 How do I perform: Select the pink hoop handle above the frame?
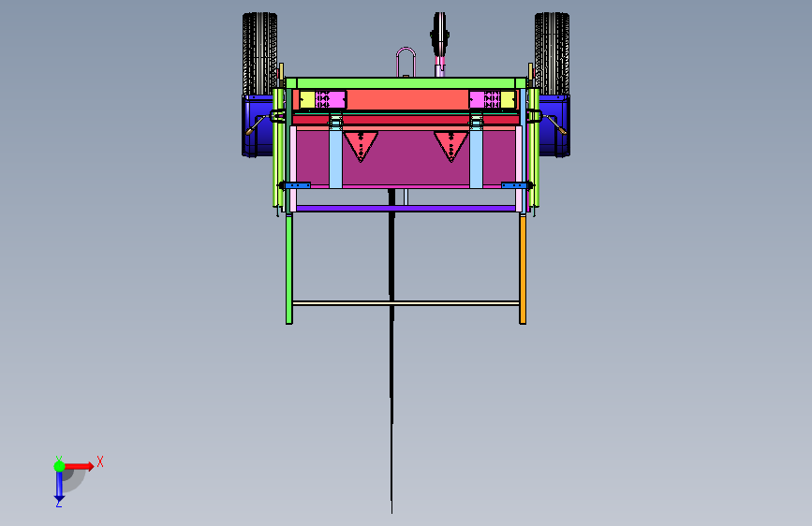coord(406,62)
